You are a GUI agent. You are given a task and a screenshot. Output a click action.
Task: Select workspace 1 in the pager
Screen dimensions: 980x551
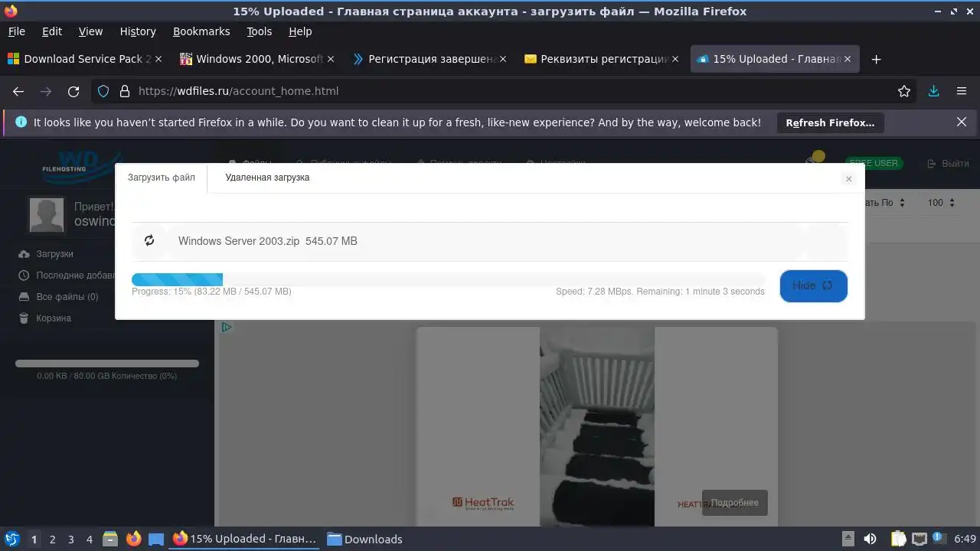pyautogui.click(x=34, y=539)
